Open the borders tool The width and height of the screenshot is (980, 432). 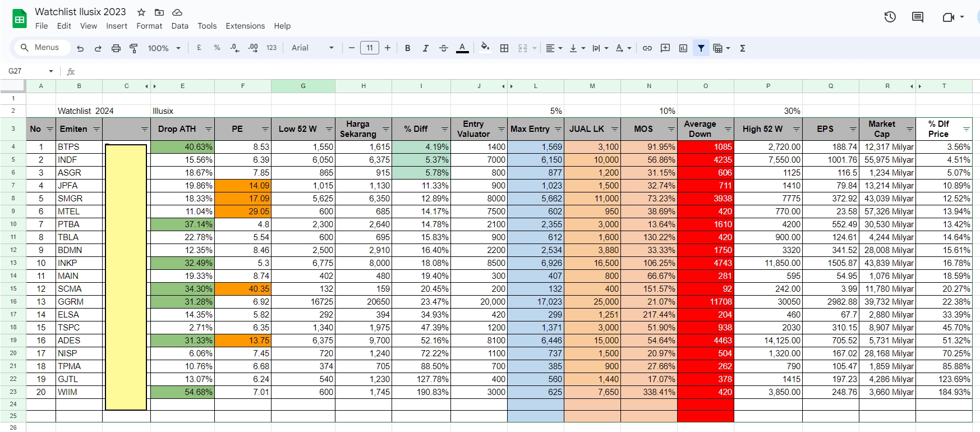click(x=504, y=48)
